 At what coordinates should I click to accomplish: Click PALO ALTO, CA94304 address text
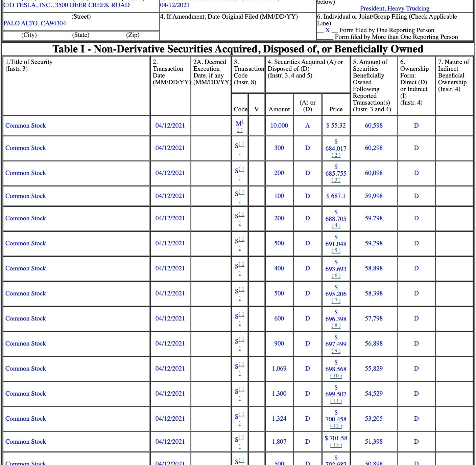pyautogui.click(x=35, y=23)
